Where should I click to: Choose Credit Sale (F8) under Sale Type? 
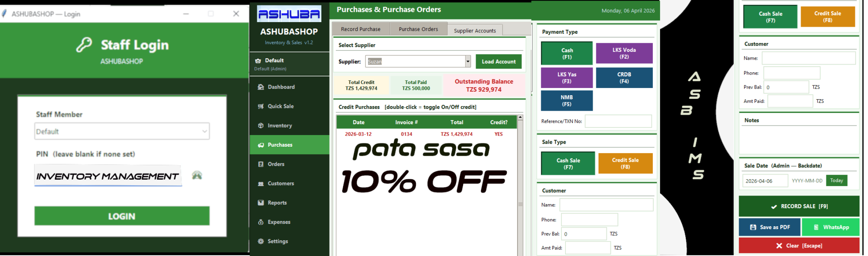[x=625, y=163]
